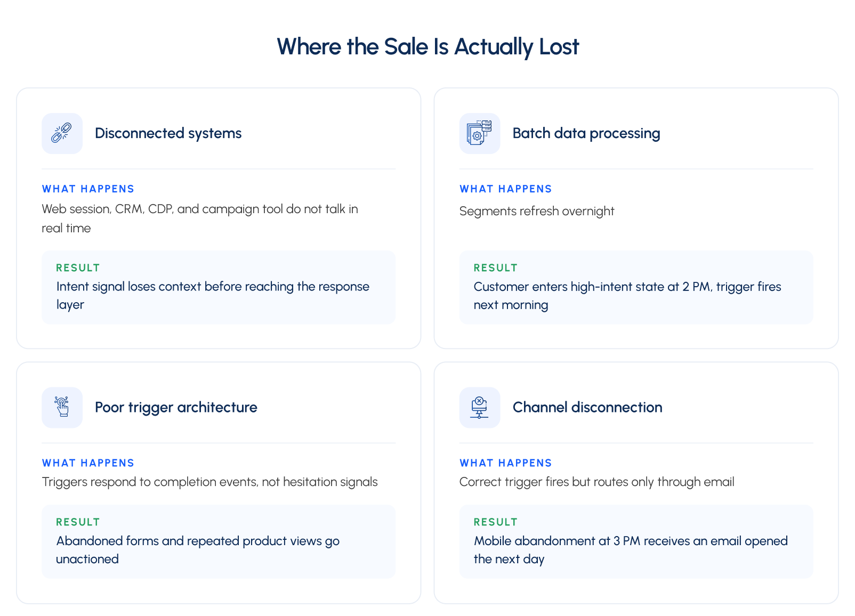The image size is (855, 616).
Task: Click the result box about intent signal losing context
Action: tap(219, 287)
